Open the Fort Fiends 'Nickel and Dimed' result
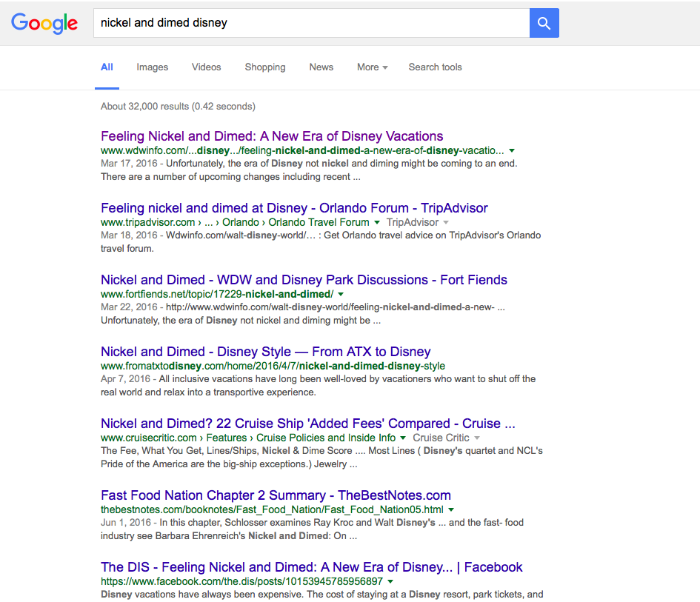This screenshot has width=700, height=602. tap(304, 279)
